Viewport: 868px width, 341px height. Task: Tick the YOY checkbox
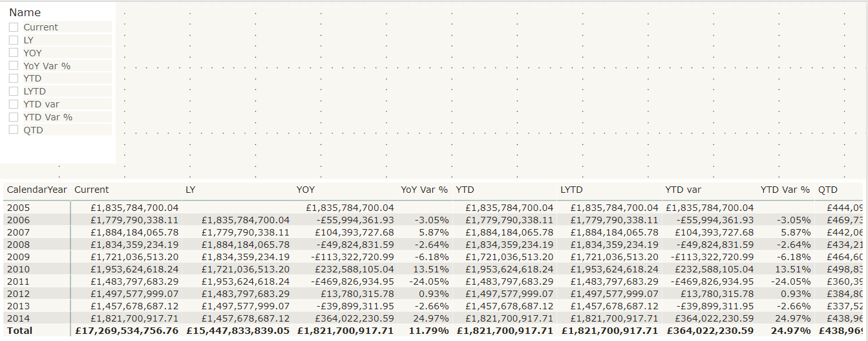(14, 53)
